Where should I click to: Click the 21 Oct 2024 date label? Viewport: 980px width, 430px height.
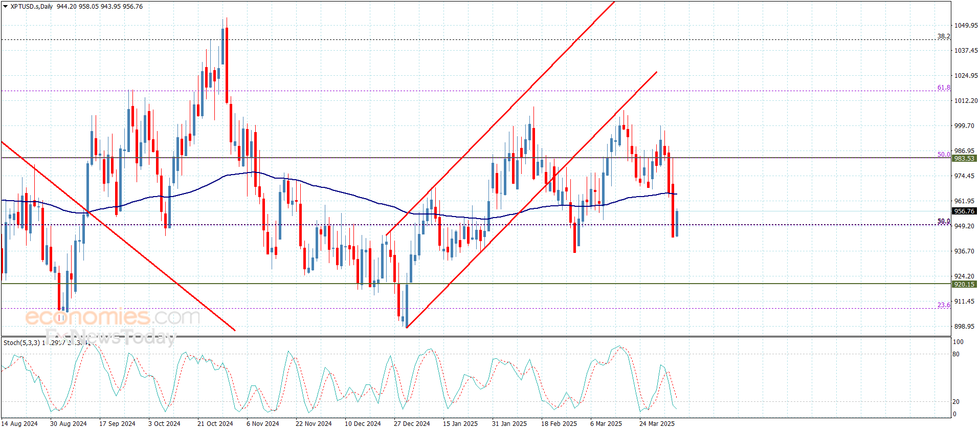pyautogui.click(x=215, y=423)
